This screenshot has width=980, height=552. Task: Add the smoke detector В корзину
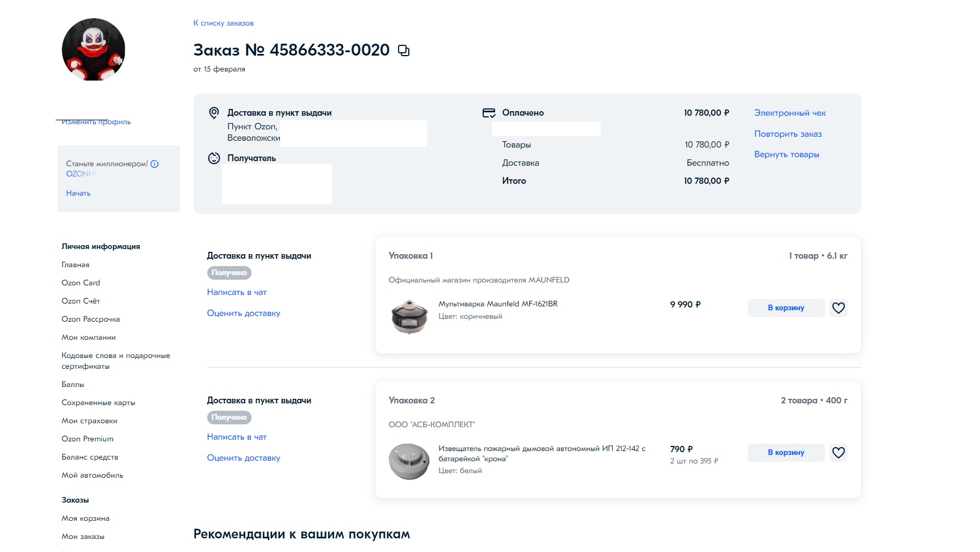pyautogui.click(x=786, y=453)
